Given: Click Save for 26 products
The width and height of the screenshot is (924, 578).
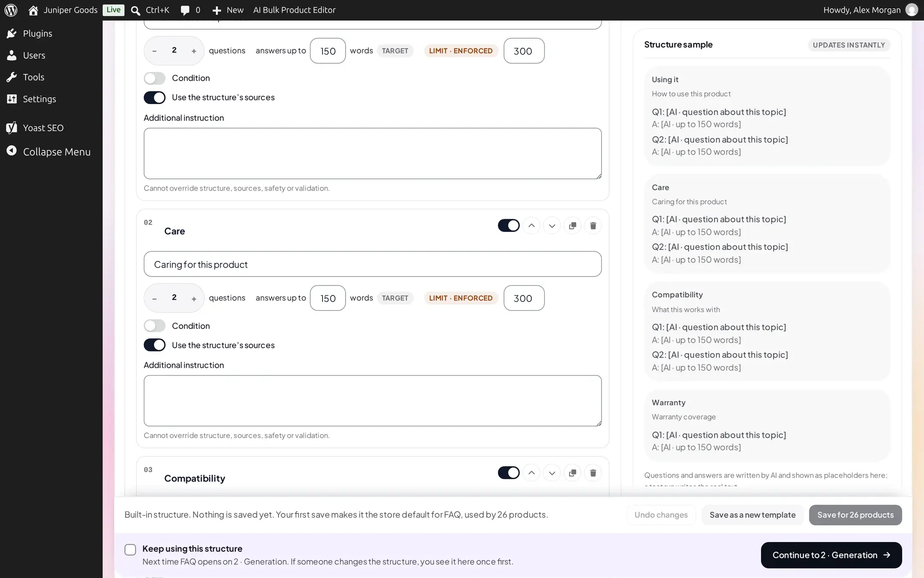Looking at the screenshot, I should coord(856,515).
